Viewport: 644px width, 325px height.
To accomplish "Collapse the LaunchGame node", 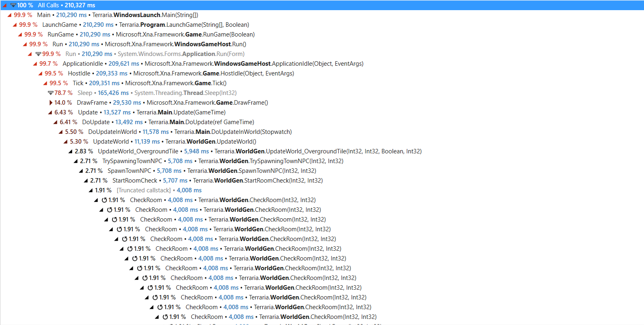I will (15, 25).
